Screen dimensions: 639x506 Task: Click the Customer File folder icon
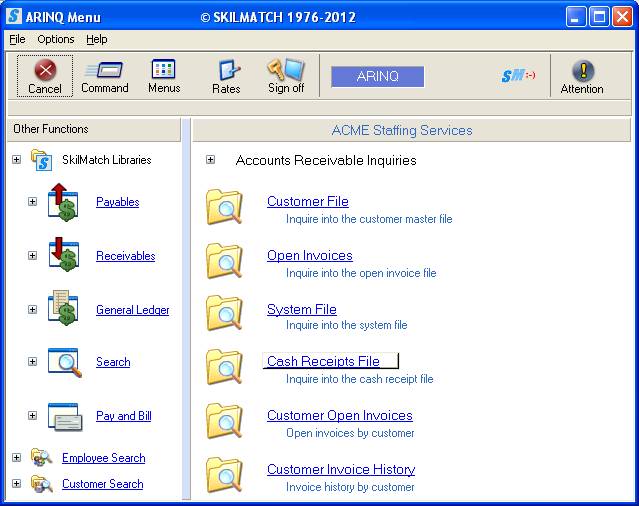tap(225, 207)
